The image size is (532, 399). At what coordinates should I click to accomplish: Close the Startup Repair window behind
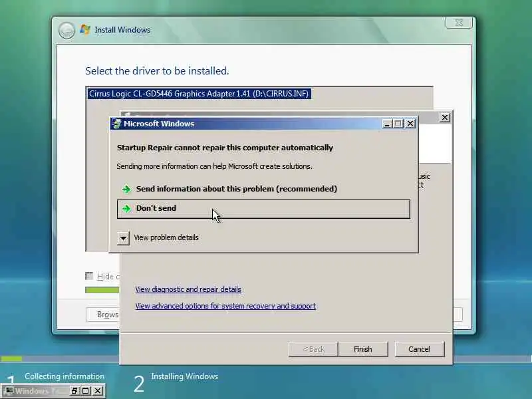point(445,118)
